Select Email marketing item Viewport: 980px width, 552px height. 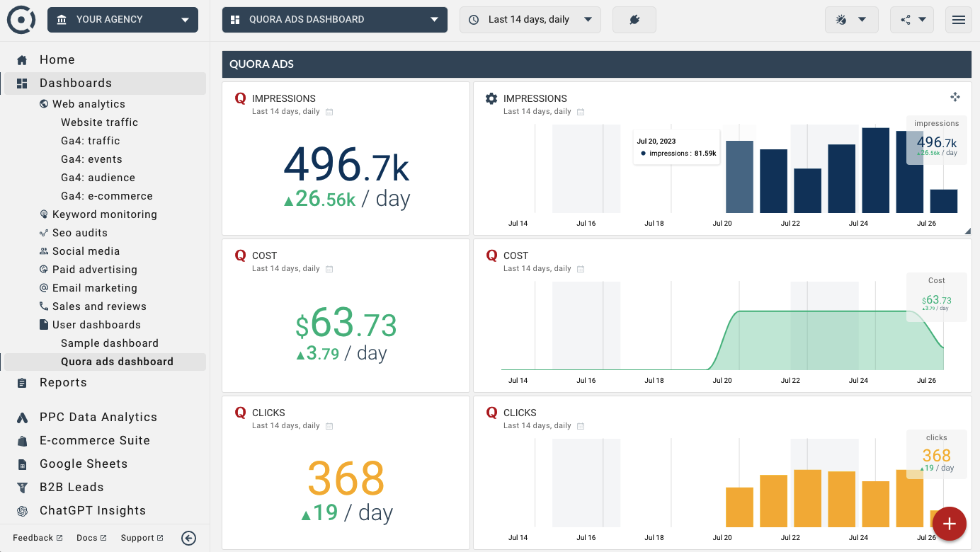[x=95, y=288]
